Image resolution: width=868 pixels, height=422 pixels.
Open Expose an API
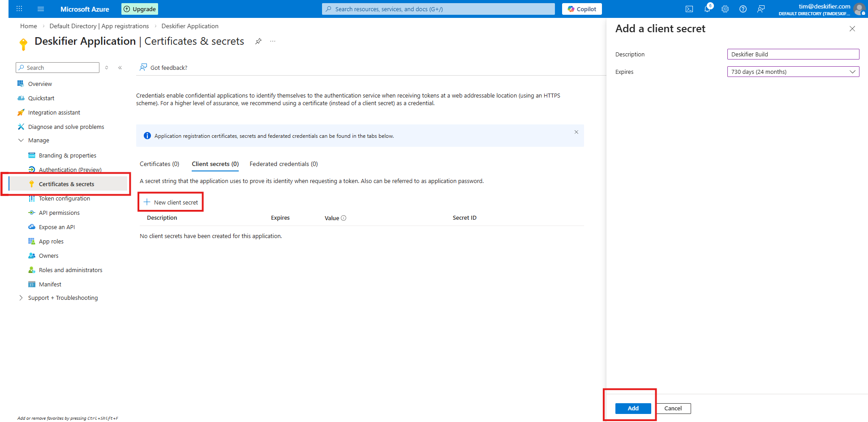point(57,227)
